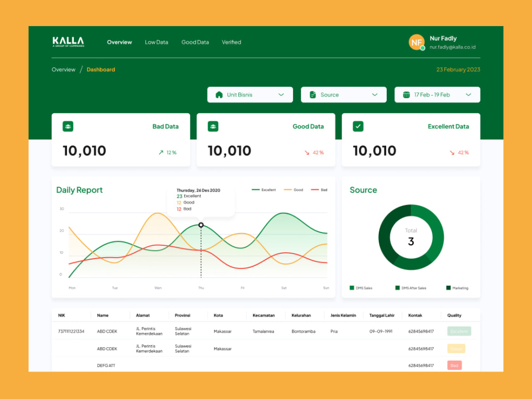
Task: Click the Bontoramba cell
Action: (x=303, y=331)
